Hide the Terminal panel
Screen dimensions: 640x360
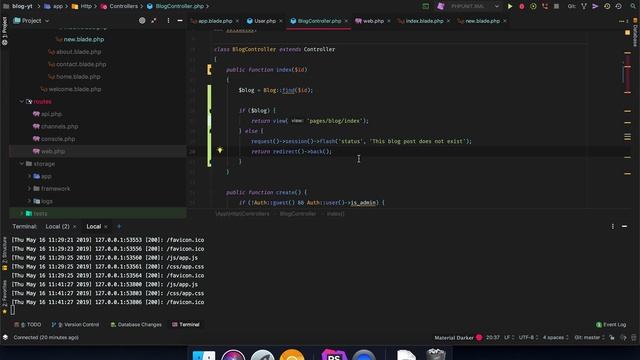pos(624,226)
